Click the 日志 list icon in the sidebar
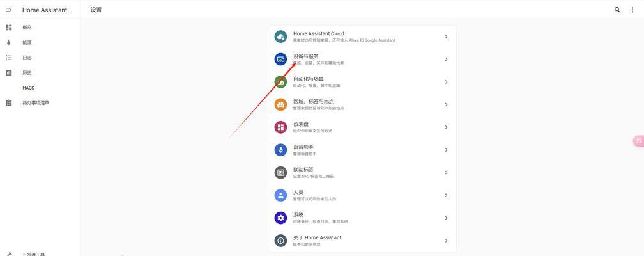Screen dimensions: 644x256 point(9,58)
